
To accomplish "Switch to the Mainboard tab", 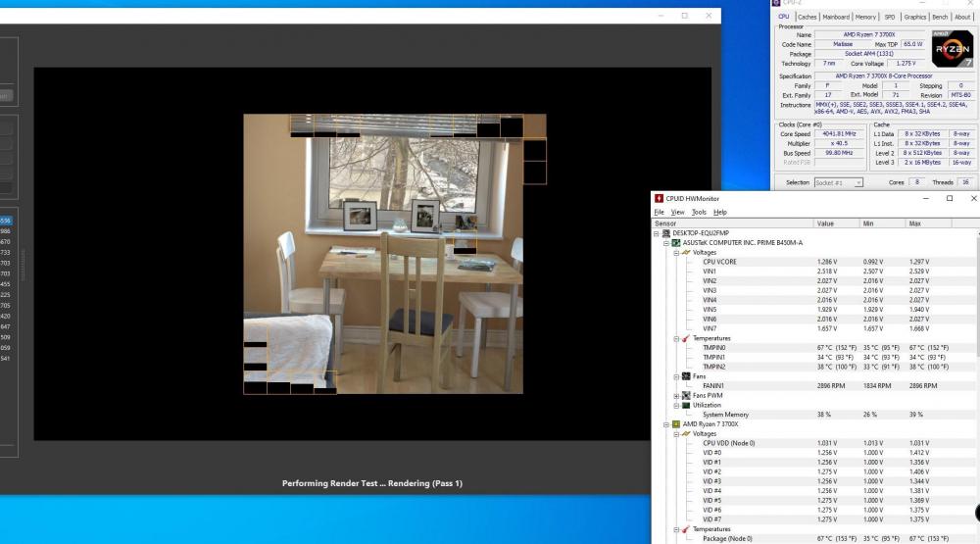I will click(836, 17).
